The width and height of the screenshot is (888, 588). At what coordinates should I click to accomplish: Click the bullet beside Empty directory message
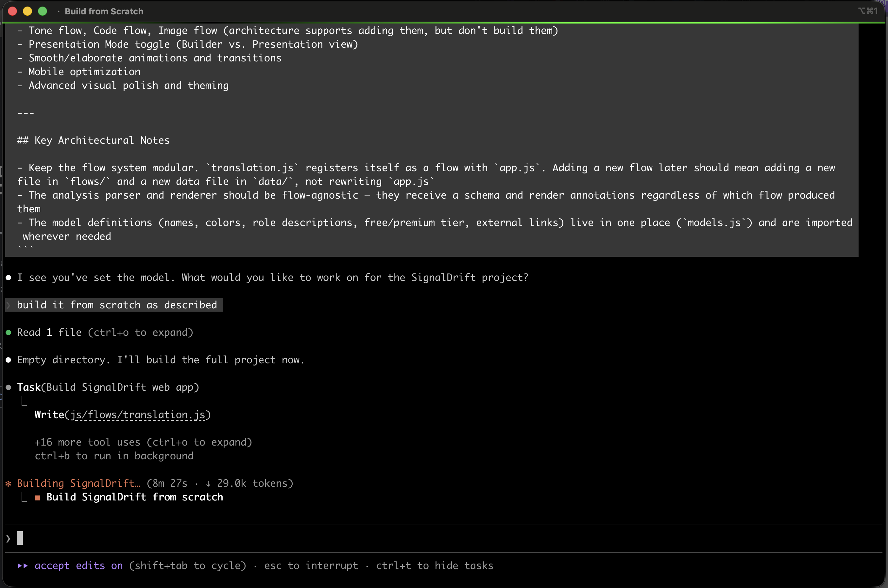coord(8,360)
